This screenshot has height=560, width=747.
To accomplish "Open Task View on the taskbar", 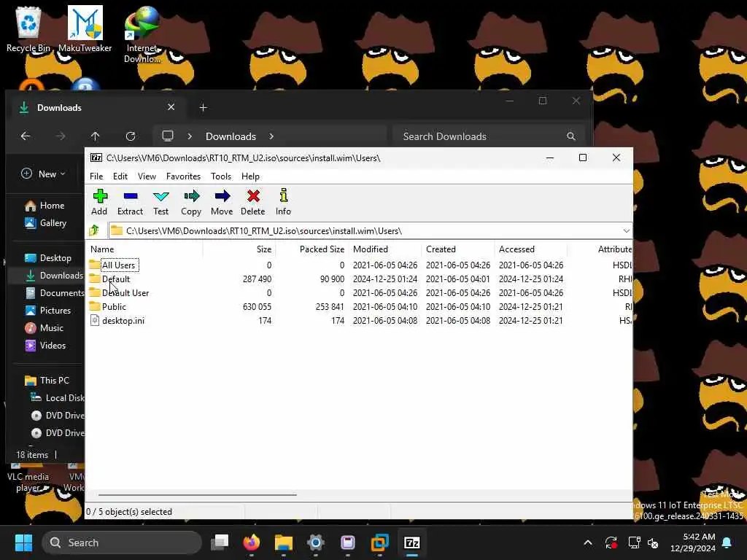I will 220,542.
